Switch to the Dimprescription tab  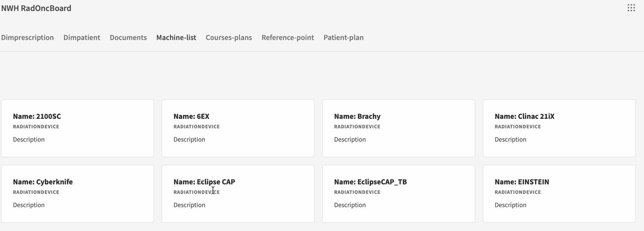point(27,37)
